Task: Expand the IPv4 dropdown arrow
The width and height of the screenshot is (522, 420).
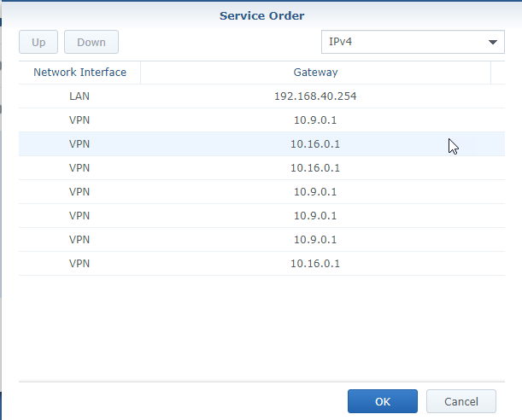Action: tap(493, 43)
